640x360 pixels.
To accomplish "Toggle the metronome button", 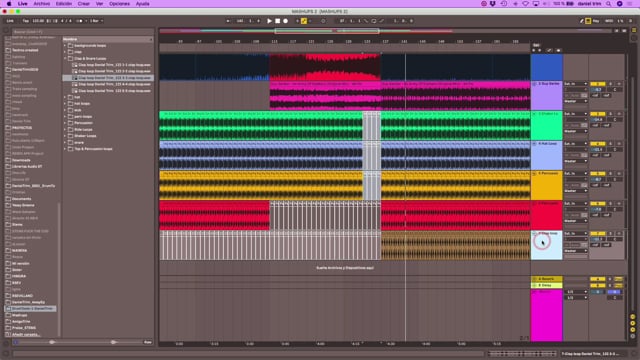I will click(x=80, y=21).
